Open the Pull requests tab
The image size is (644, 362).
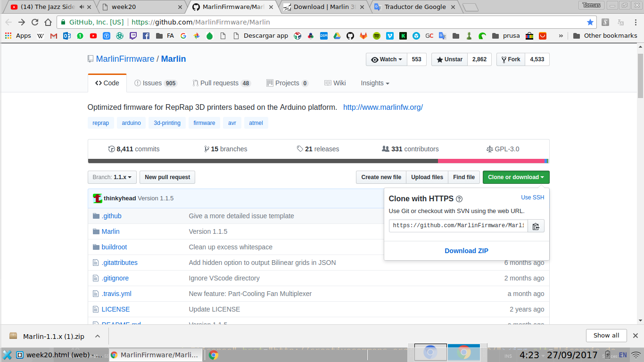click(222, 83)
